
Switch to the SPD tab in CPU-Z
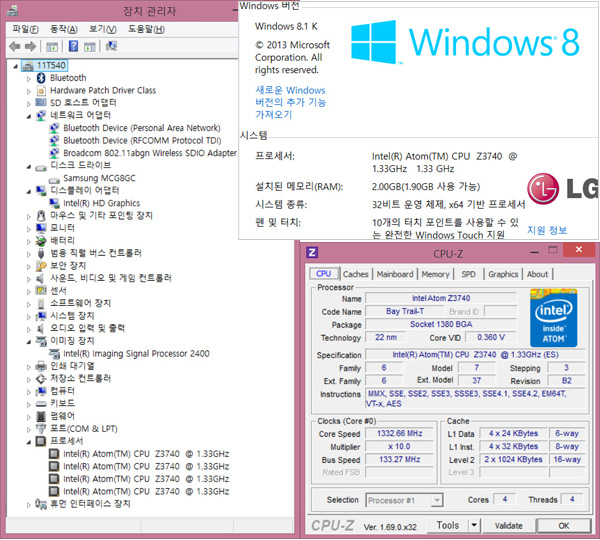pyautogui.click(x=468, y=274)
